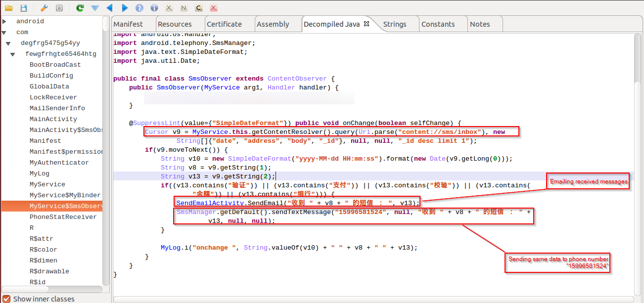This screenshot has width=644, height=303.
Task: Click the 'N' rename toolbar button
Action: click(x=184, y=8)
